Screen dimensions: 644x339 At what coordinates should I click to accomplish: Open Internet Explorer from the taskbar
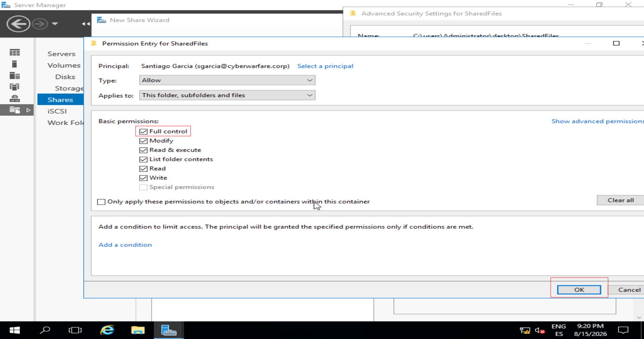107,330
